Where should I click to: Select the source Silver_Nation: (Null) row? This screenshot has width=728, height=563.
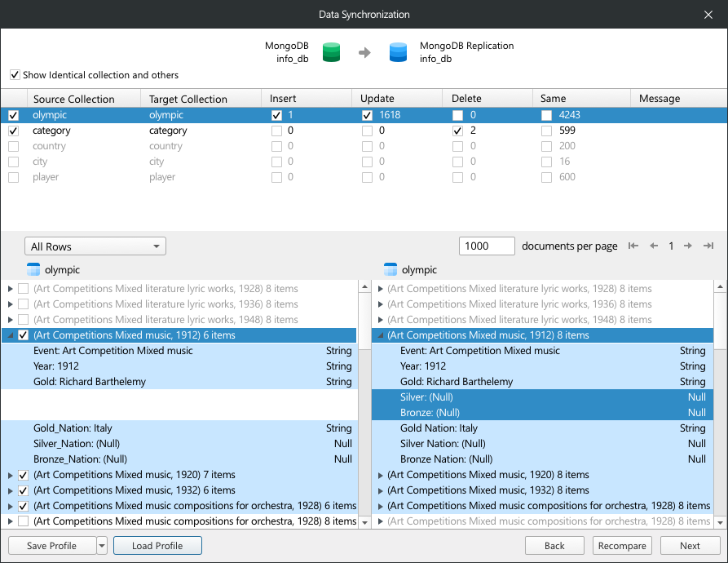179,444
